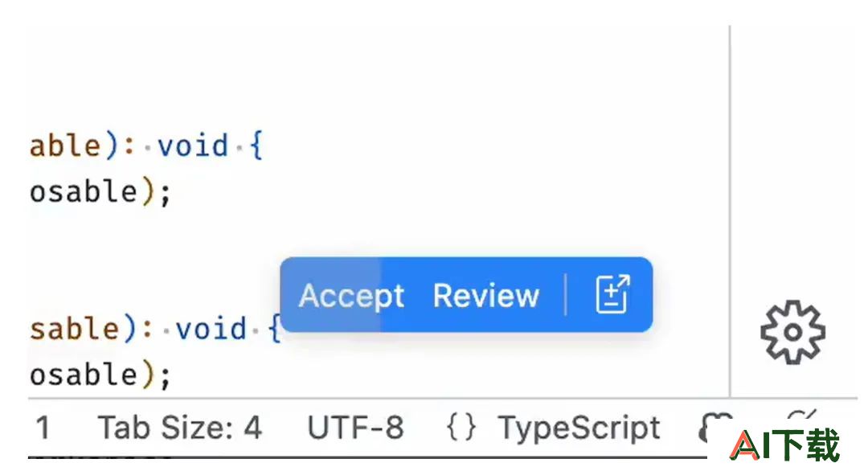Click the opening brace after upper void
This screenshot has width=868, height=467.
[256, 146]
